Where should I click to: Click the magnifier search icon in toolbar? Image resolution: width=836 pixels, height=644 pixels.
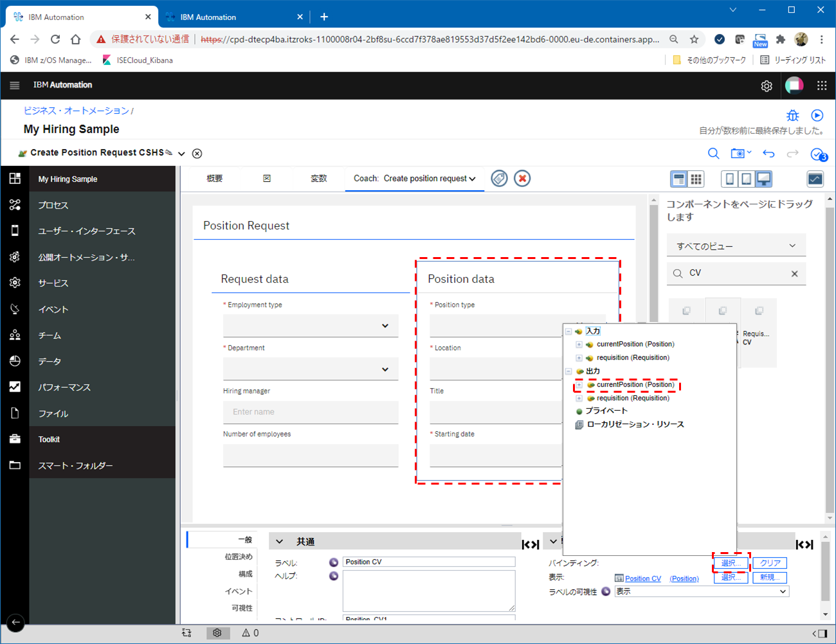pyautogui.click(x=714, y=154)
